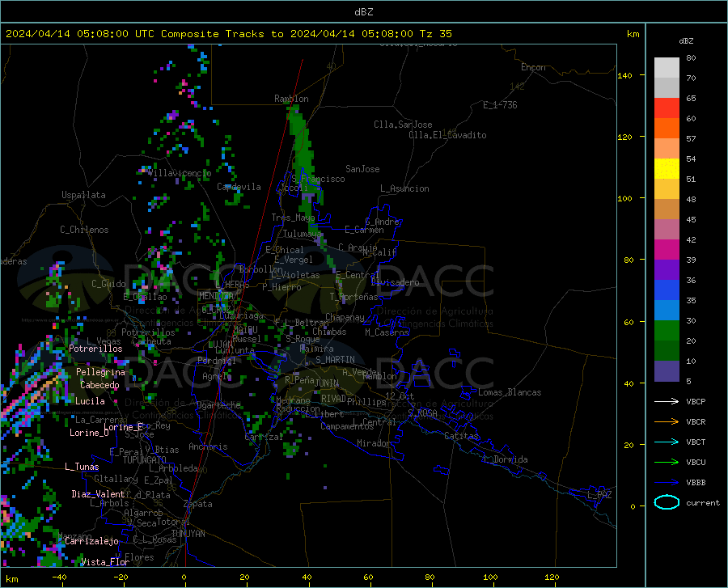Click the TUNUYAN map label

coord(188,534)
